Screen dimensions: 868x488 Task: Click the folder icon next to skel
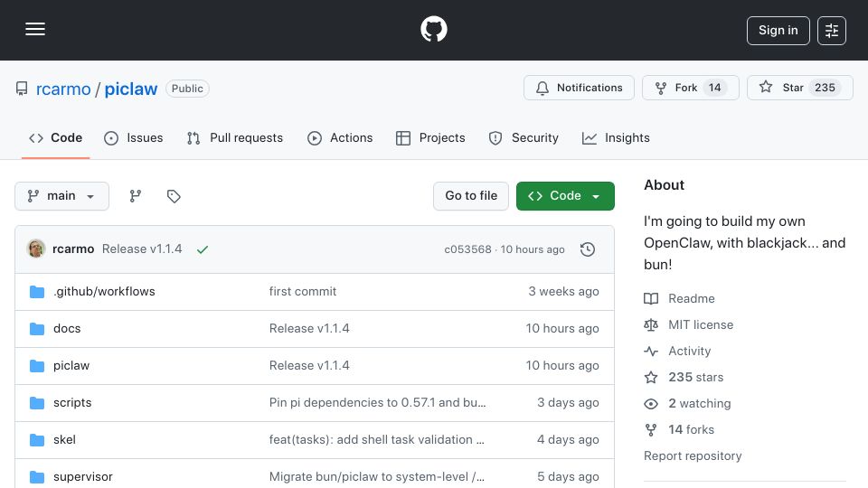tap(37, 440)
